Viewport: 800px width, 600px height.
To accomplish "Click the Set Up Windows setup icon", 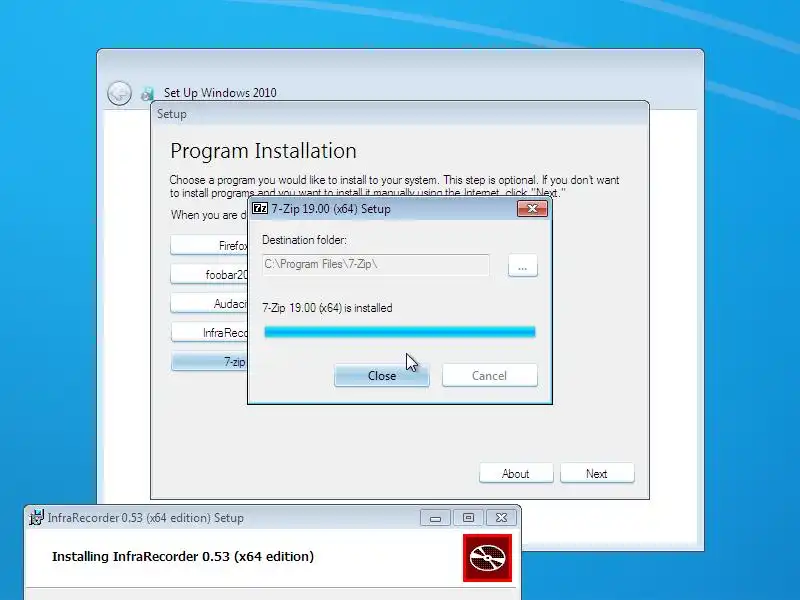I will pyautogui.click(x=147, y=93).
